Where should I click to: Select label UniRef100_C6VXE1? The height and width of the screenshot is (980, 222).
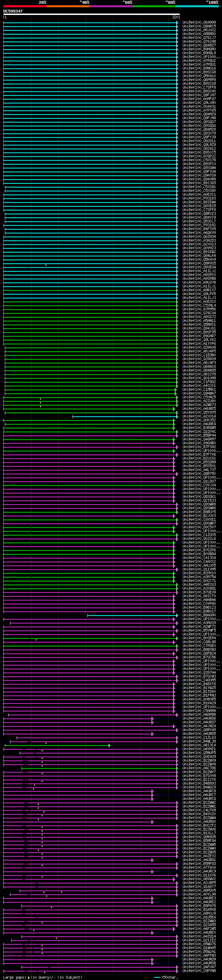coord(199,520)
